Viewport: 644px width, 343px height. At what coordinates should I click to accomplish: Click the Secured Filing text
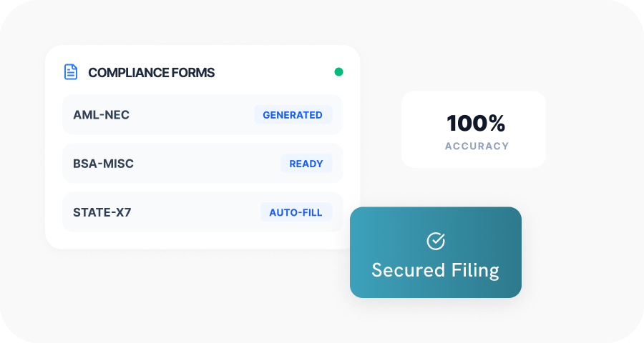coord(435,271)
